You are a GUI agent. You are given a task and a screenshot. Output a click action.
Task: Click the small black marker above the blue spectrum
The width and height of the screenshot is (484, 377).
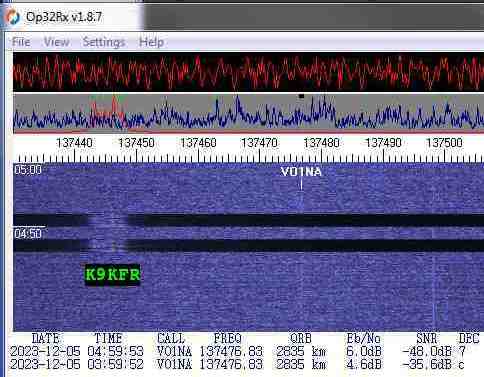(x=301, y=96)
